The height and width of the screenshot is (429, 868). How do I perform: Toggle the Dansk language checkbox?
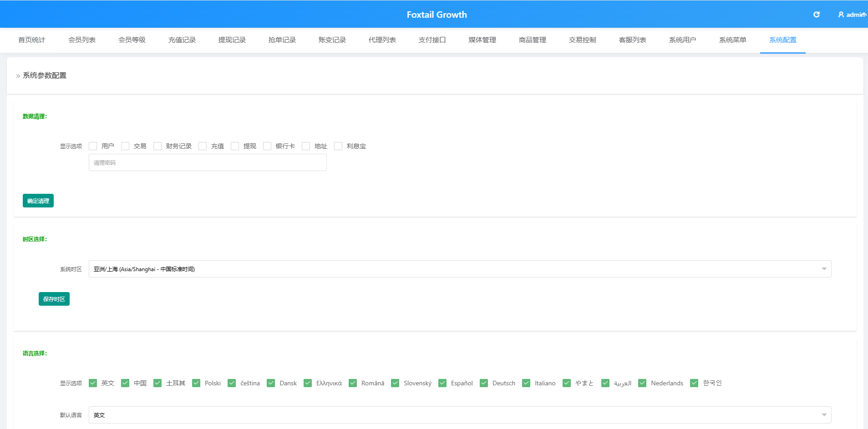271,383
